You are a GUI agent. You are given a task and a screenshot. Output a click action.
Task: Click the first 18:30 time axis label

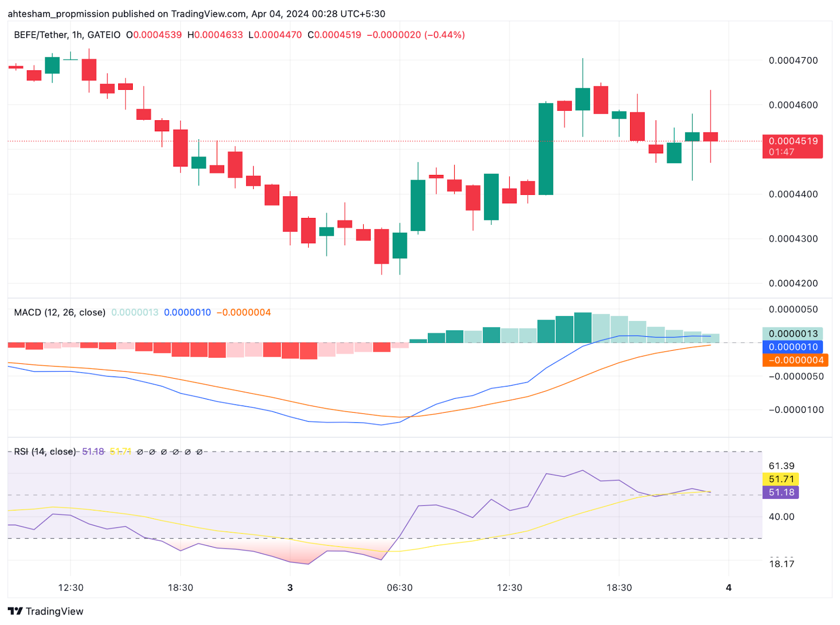(x=181, y=588)
